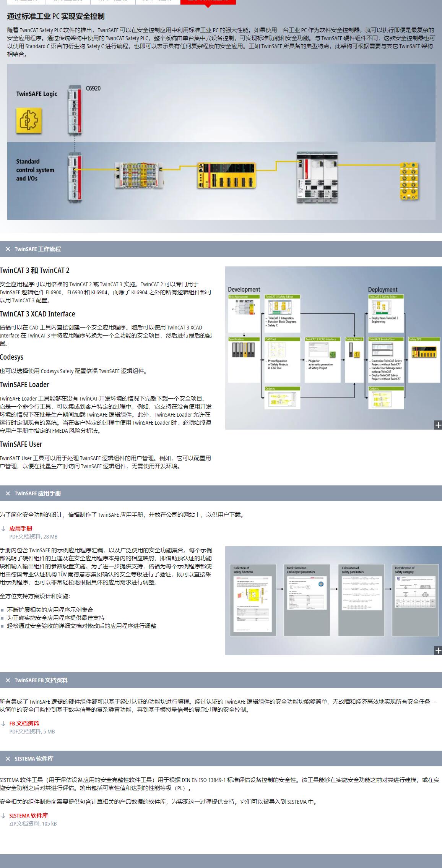Image resolution: width=442 pixels, height=868 pixels.
Task: Collapse the SISTEMA 软件库 section header
Action: tap(34, 759)
